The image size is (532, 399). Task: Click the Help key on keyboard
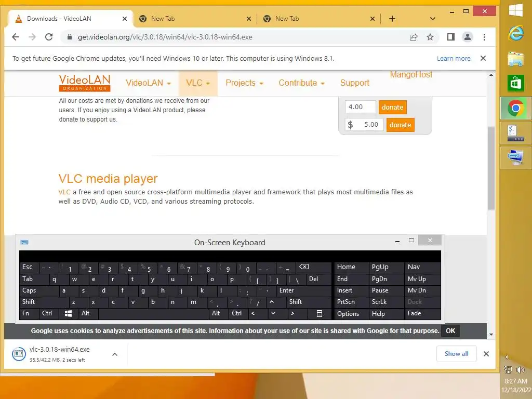coord(386,313)
